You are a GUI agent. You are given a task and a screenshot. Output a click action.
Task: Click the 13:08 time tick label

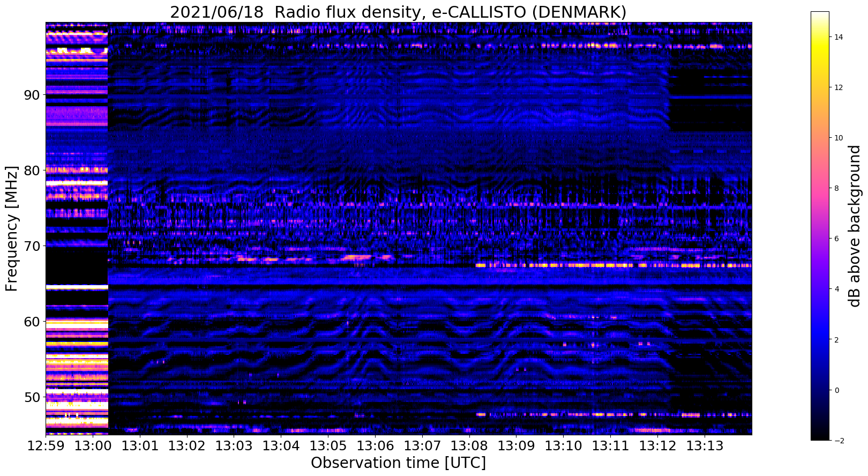[469, 445]
